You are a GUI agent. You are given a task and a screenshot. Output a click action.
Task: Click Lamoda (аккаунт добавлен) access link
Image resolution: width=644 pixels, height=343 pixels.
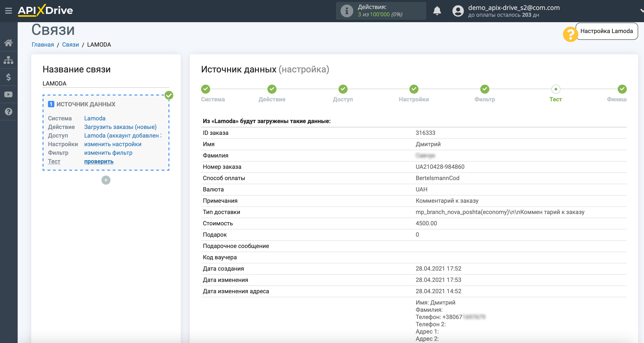click(123, 136)
